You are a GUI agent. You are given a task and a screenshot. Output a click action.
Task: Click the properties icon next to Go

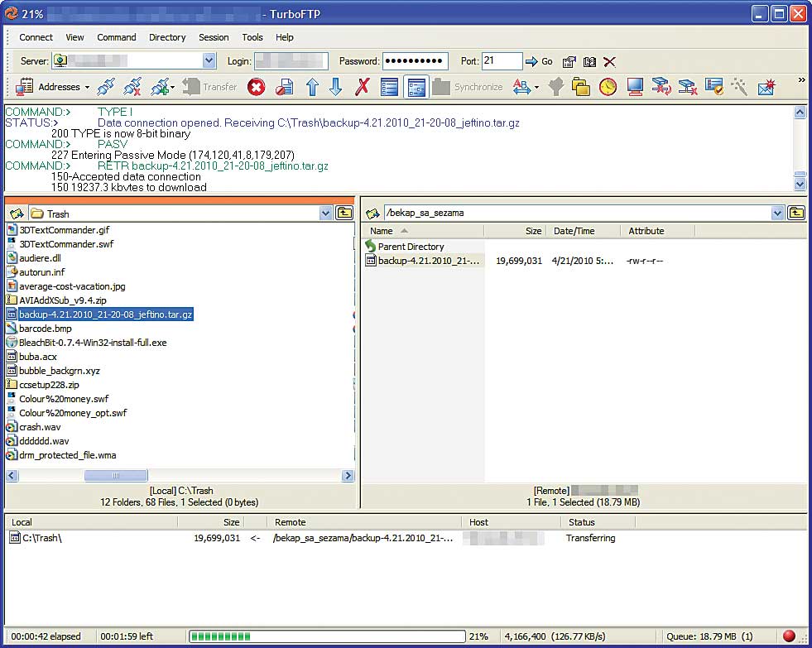569,61
